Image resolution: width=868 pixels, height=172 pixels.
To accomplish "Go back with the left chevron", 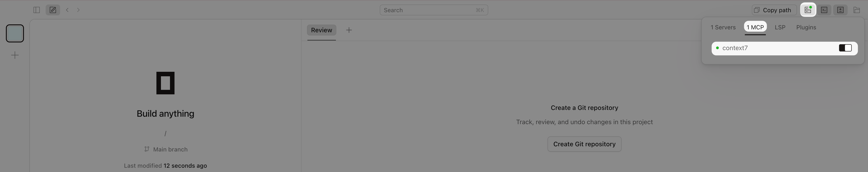I will [67, 10].
